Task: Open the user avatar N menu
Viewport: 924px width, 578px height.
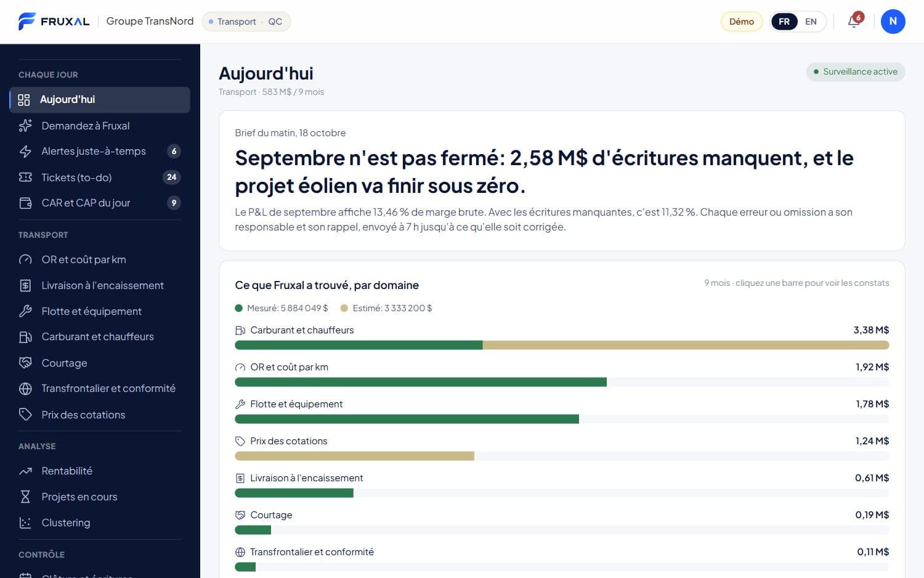Action: (x=893, y=22)
